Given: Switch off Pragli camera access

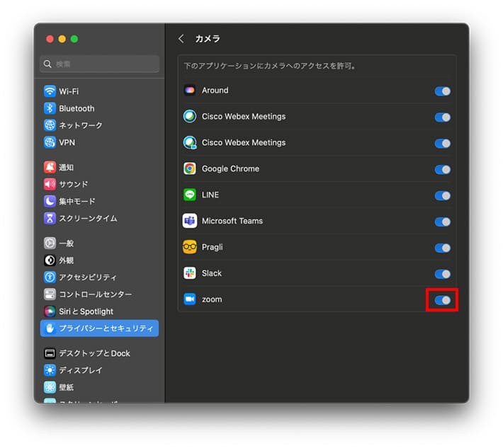Looking at the screenshot, I should pos(442,248).
